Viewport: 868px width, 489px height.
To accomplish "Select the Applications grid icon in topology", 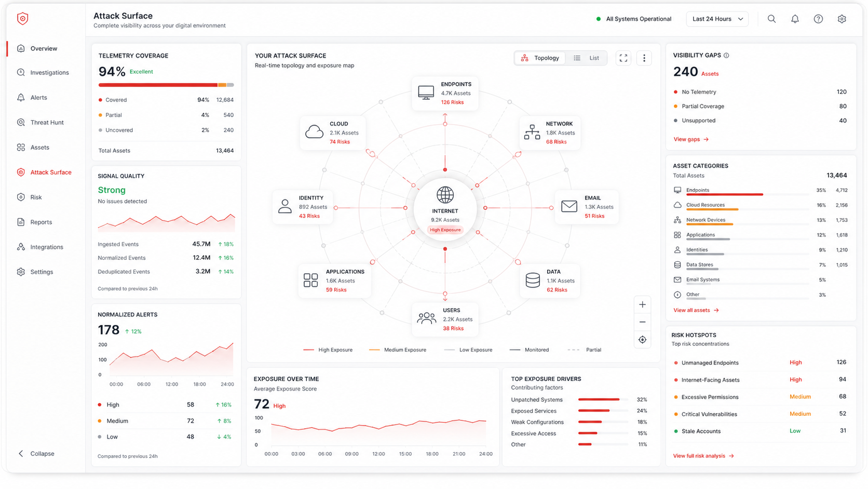I will (x=310, y=280).
